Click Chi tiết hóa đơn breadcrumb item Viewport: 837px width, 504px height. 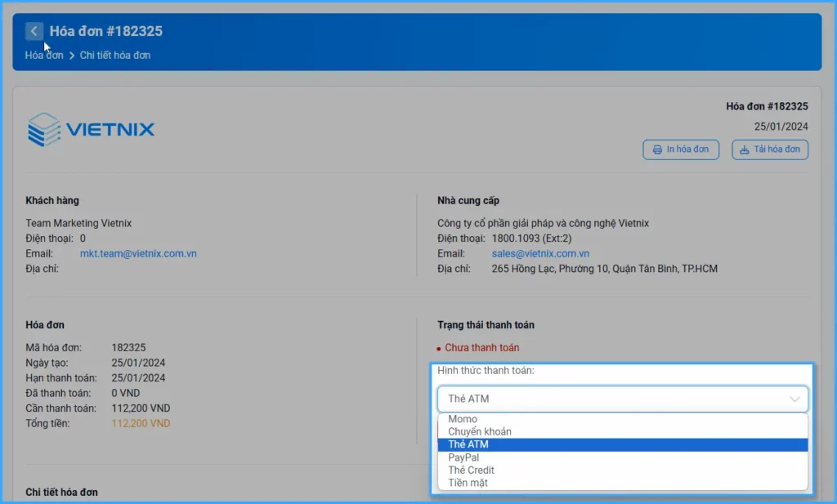(x=115, y=56)
